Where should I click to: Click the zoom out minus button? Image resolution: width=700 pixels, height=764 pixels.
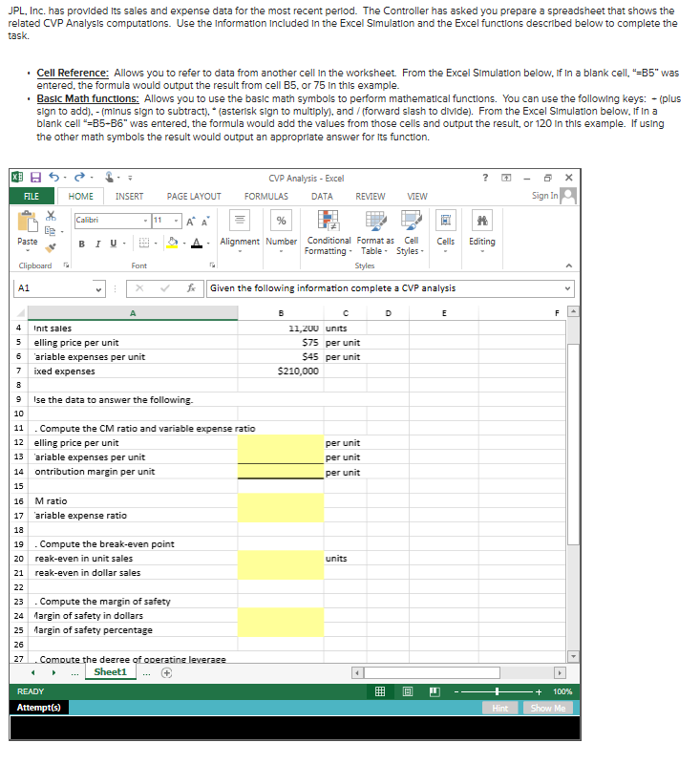click(456, 691)
